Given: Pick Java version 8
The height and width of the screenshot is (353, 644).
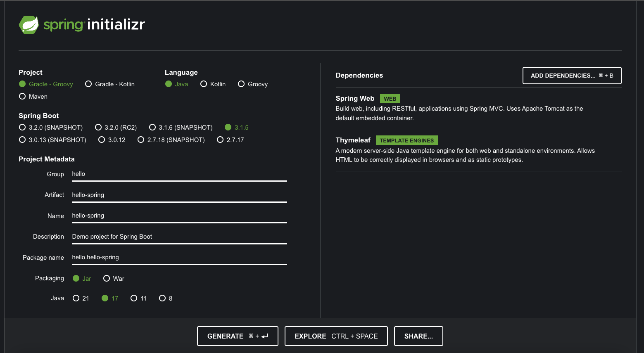Looking at the screenshot, I should pyautogui.click(x=166, y=299).
